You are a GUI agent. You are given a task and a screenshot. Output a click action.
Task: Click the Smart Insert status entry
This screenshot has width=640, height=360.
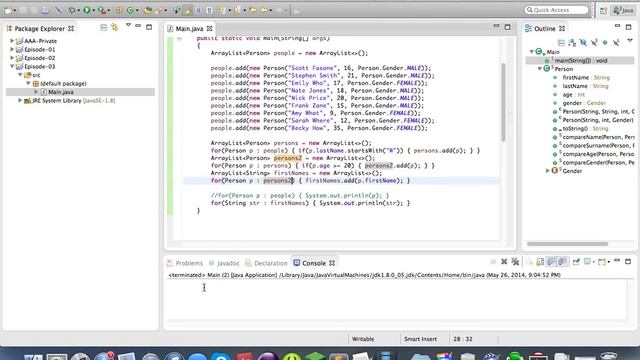(x=420, y=339)
